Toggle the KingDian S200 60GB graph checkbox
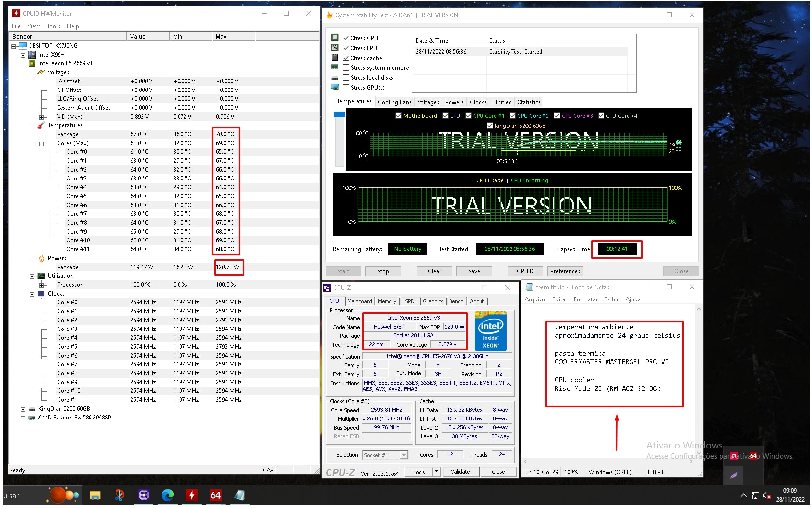 click(490, 126)
